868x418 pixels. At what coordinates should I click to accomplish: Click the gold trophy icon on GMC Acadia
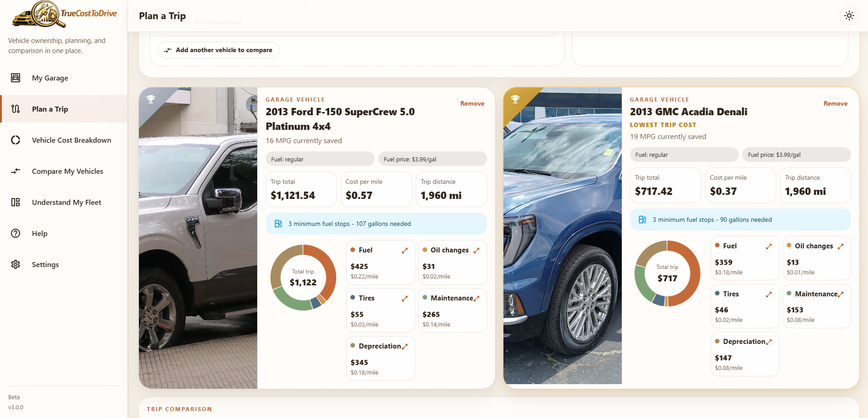click(x=515, y=99)
